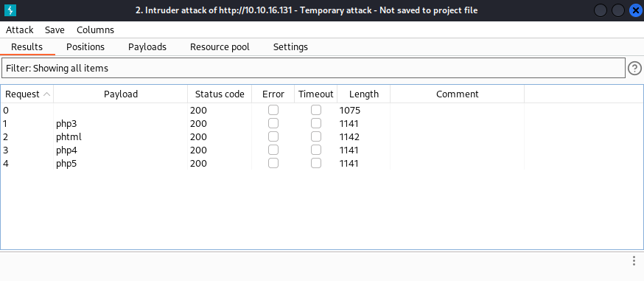Screen dimensions: 644x281
Task: Toggle Timeout checkbox for request 0
Action: point(316,110)
